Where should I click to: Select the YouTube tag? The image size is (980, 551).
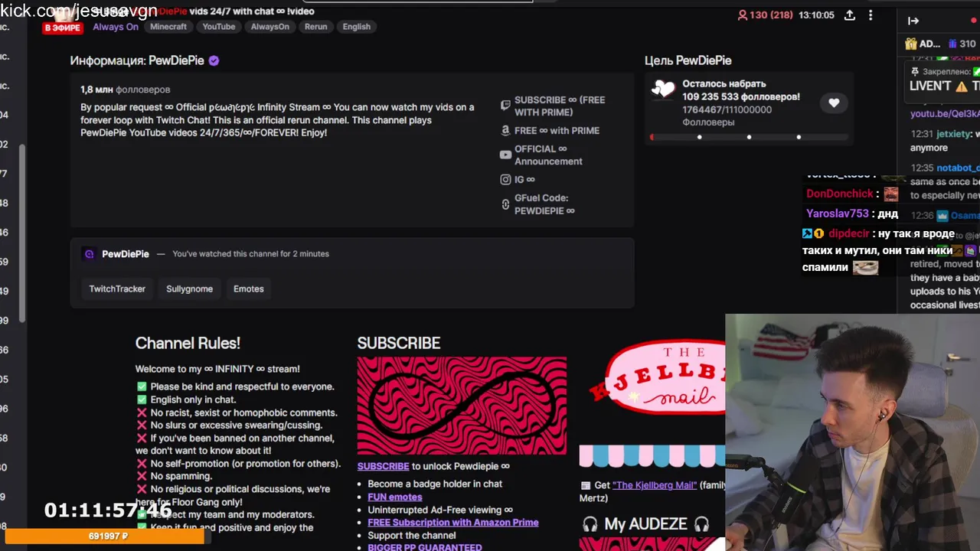(x=219, y=27)
